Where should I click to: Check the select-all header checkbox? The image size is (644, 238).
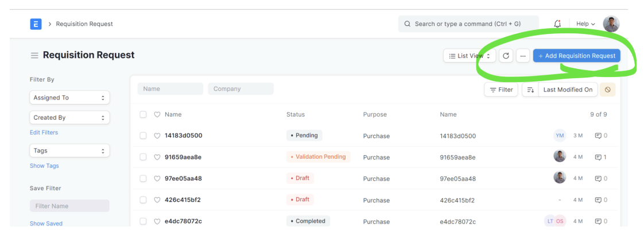(x=143, y=115)
